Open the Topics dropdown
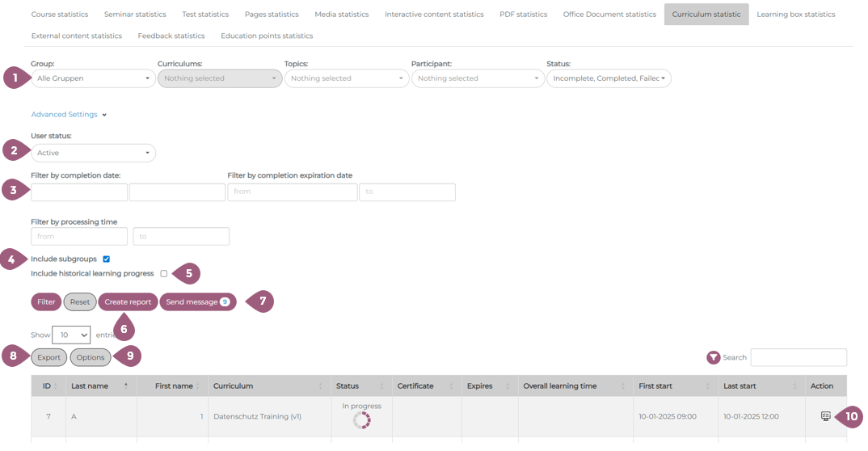 346,78
